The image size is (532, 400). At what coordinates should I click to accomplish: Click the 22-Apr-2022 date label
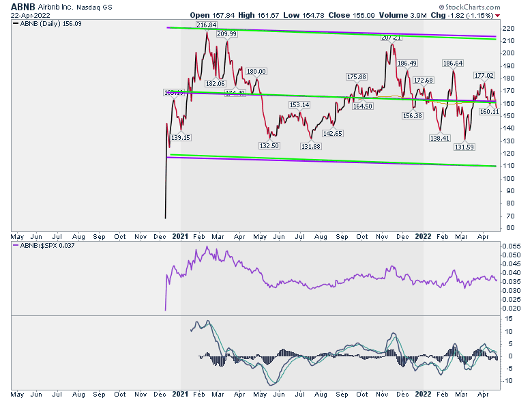30,16
